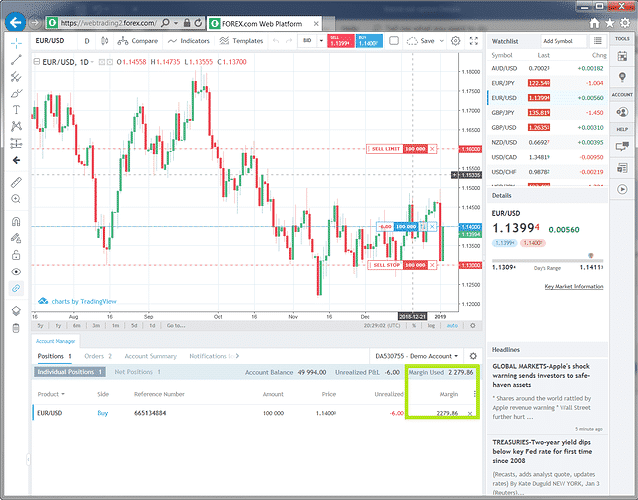The width and height of the screenshot is (638, 500).
Task: Toggle auto scale on chart
Action: pyautogui.click(x=452, y=325)
